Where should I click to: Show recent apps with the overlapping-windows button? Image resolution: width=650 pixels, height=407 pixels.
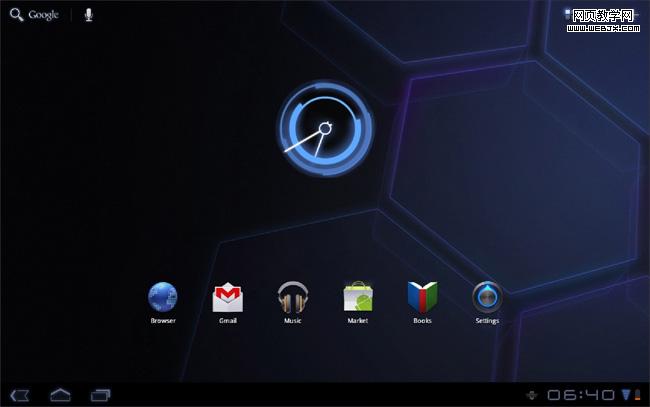(x=101, y=394)
